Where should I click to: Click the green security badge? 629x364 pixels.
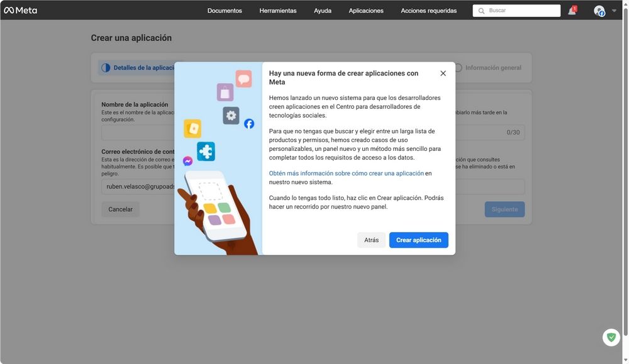coord(611,337)
